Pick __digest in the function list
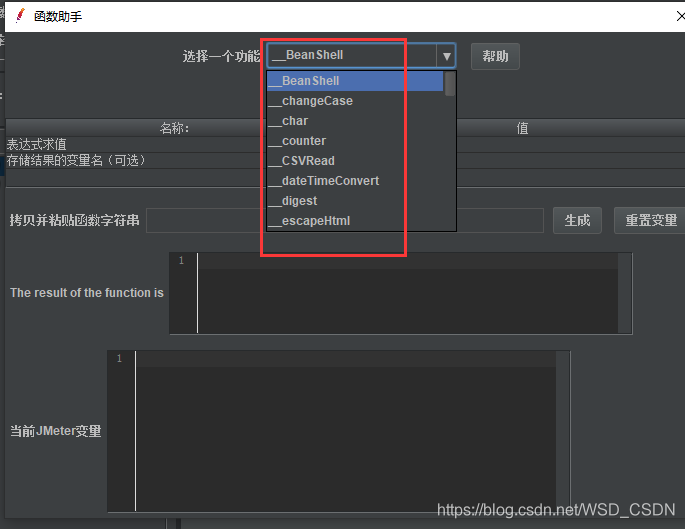Image resolution: width=685 pixels, height=529 pixels. [x=355, y=201]
